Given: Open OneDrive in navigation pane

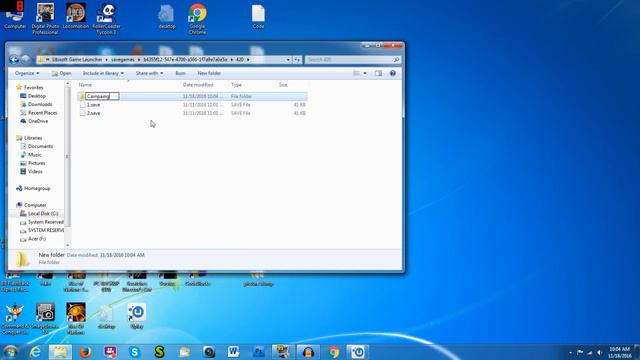Looking at the screenshot, I should click(38, 121).
